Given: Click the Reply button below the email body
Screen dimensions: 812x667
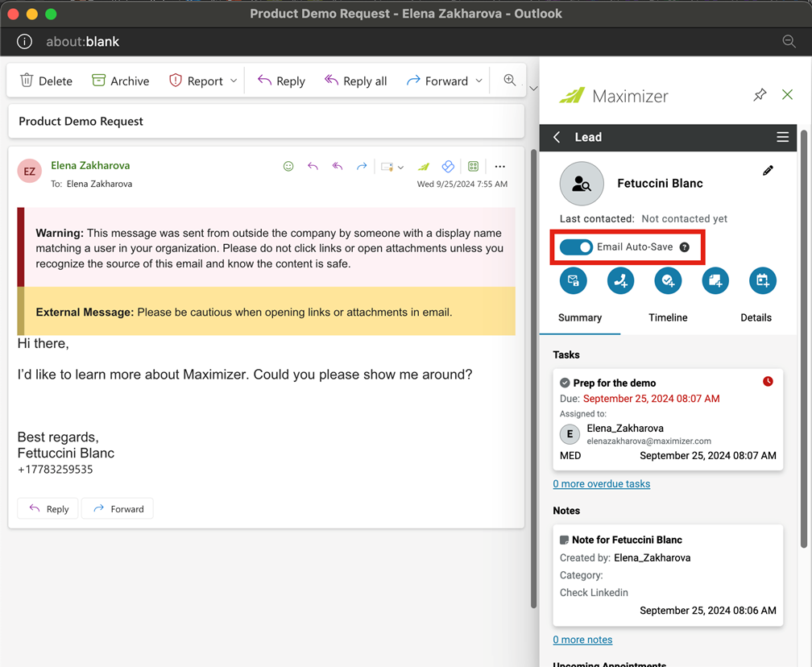Looking at the screenshot, I should click(48, 508).
